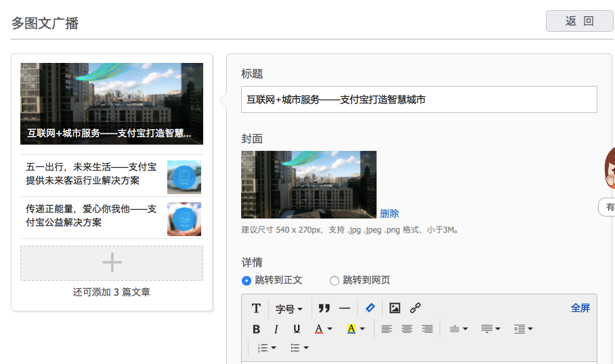Align text right
This screenshot has height=364, width=615.
pos(427,329)
